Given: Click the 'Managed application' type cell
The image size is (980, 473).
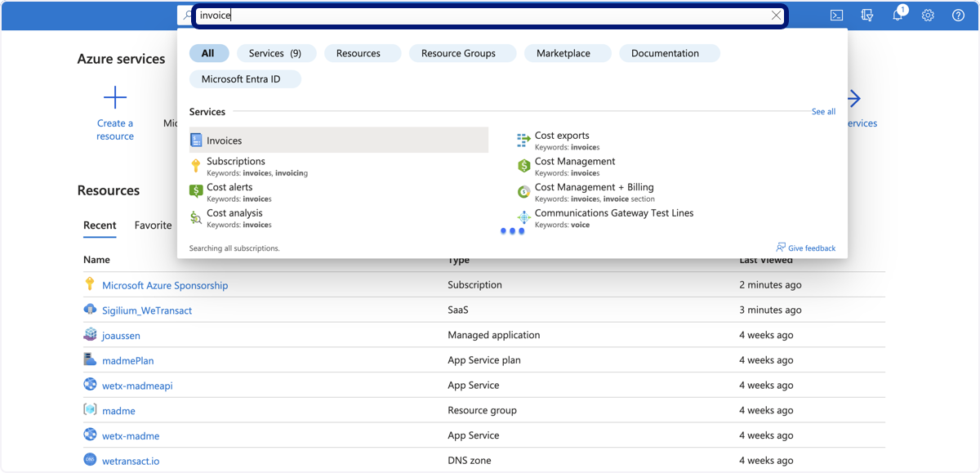Looking at the screenshot, I should [493, 335].
